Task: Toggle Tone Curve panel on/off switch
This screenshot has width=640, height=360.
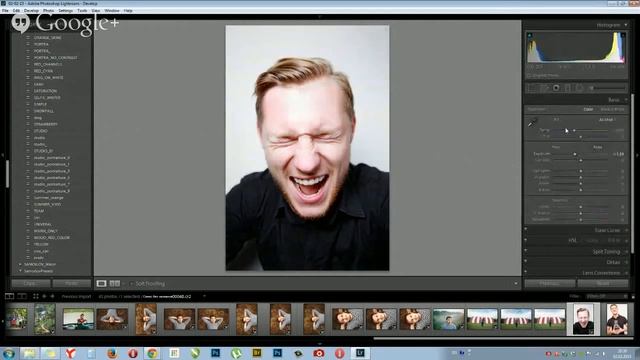Action: [x=526, y=230]
